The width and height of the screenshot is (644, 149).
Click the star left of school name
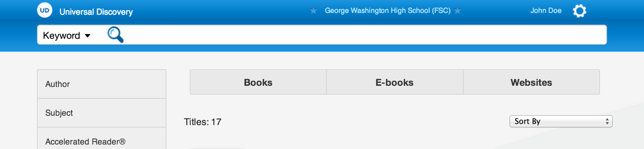tap(313, 11)
